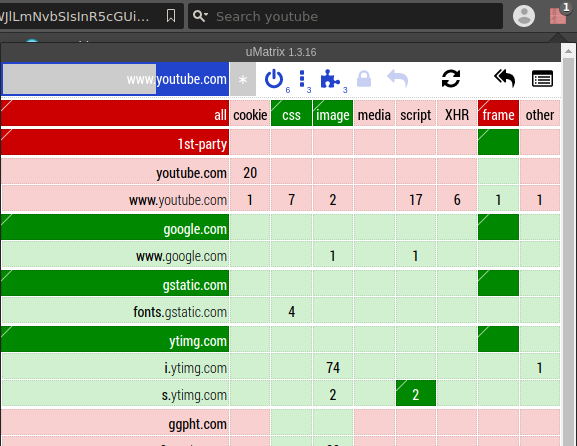This screenshot has width=577, height=446.
Task: Select the global scope asterisk button
Action: coord(243,79)
